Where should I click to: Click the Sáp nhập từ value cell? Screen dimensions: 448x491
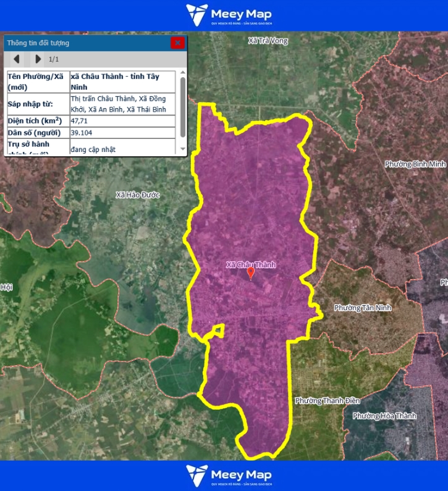[x=124, y=104]
